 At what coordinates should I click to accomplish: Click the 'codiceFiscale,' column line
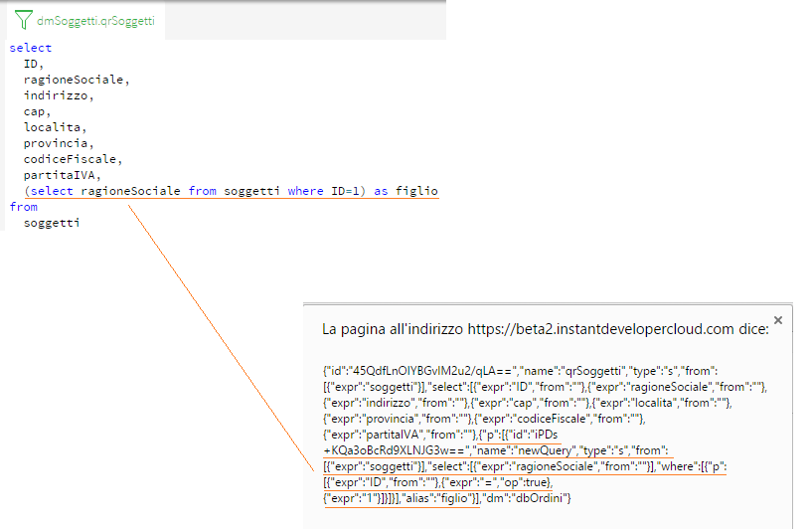(73, 159)
